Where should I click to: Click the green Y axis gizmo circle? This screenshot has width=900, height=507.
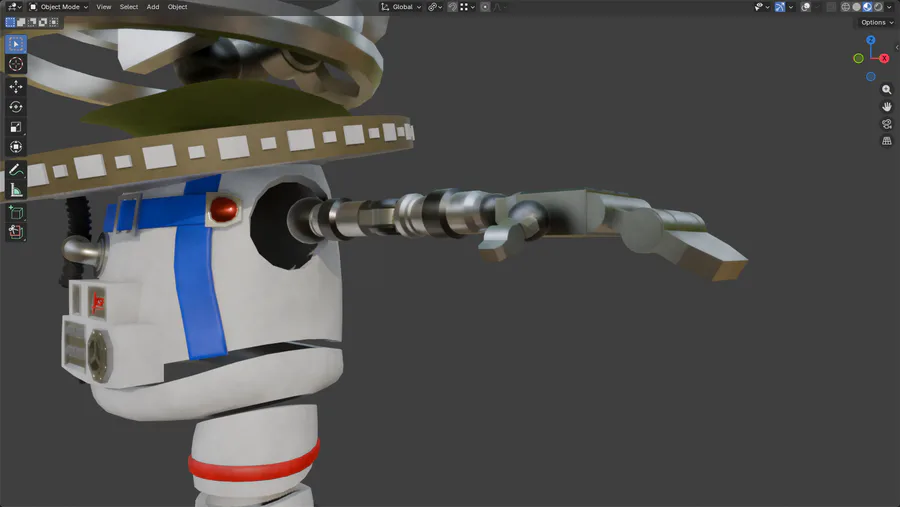point(858,59)
